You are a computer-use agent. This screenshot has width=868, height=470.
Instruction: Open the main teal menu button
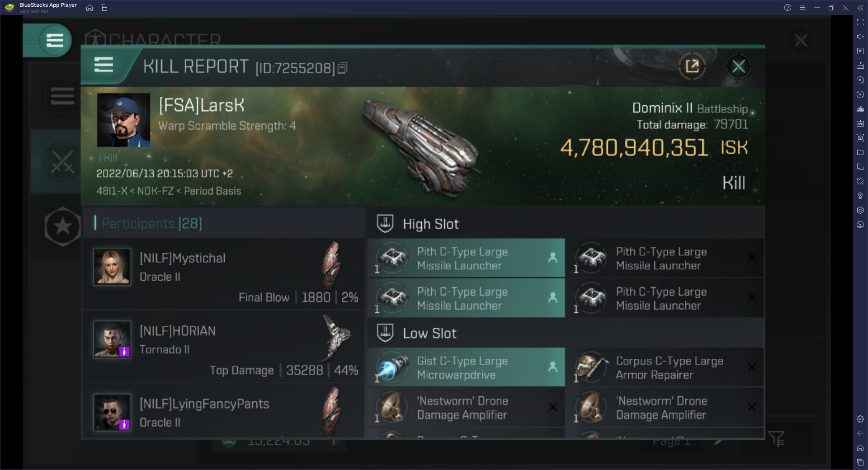[55, 40]
